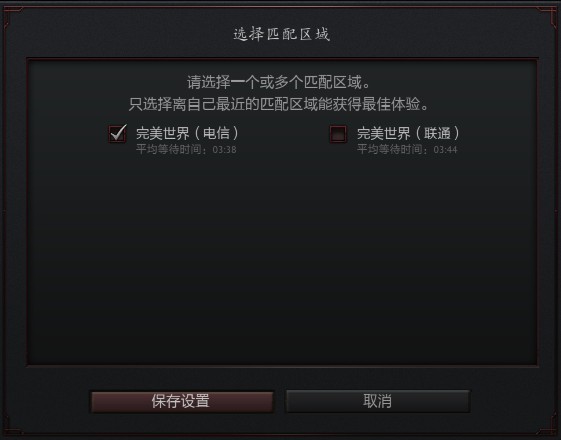
Task: Click the 选择匹配区域 dialog title
Action: 281,34
